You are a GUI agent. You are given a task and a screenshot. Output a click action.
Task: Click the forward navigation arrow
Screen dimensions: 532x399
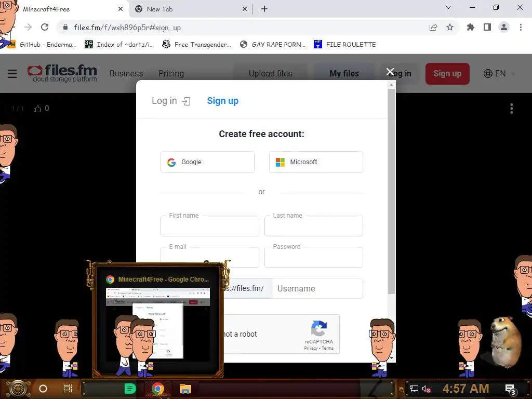(x=28, y=27)
